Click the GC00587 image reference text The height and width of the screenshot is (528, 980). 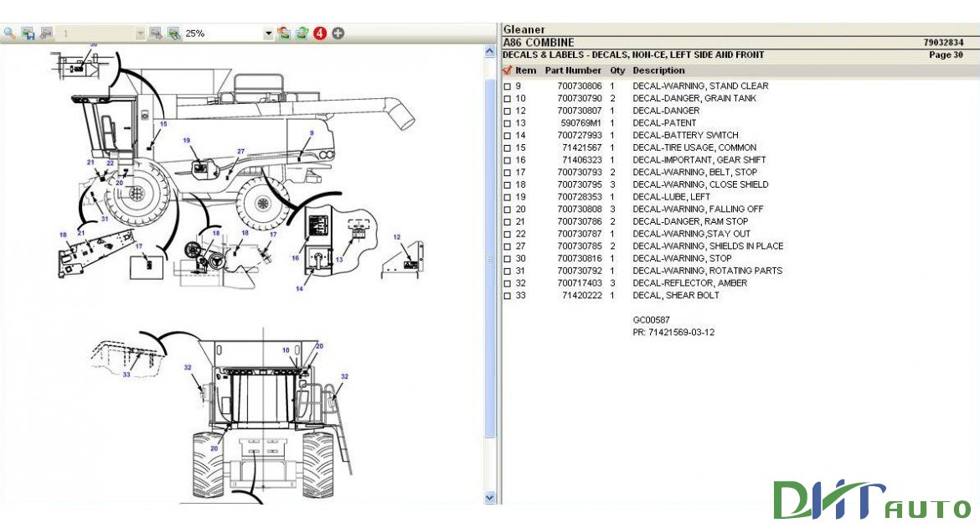pos(651,319)
